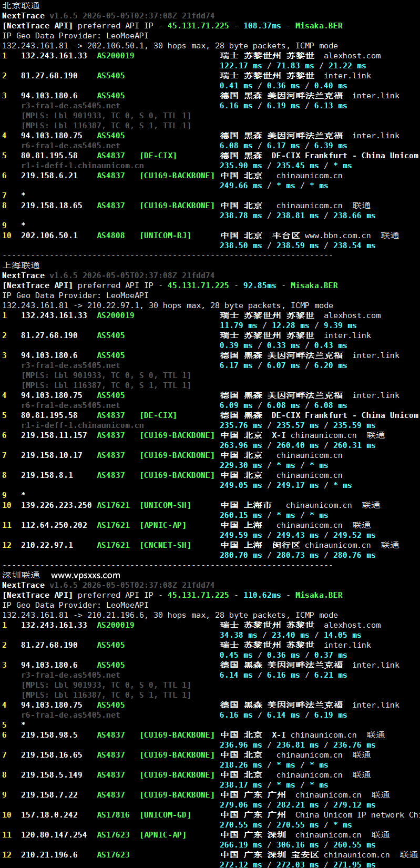Viewport: 420px width, 868px height.
Task: Click latency 249.05 ms / 249.17 ms / * ms
Action: (286, 485)
